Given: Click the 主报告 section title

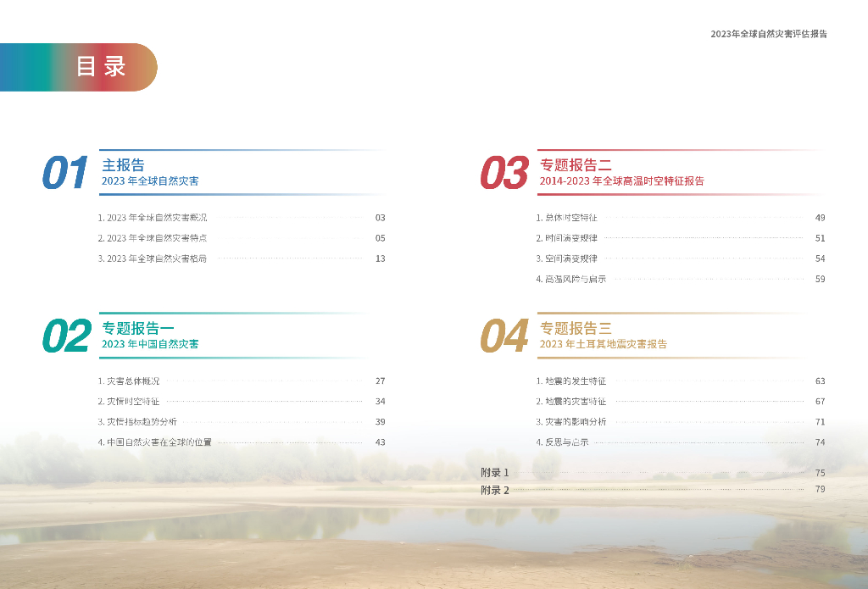Looking at the screenshot, I should pos(123,165).
